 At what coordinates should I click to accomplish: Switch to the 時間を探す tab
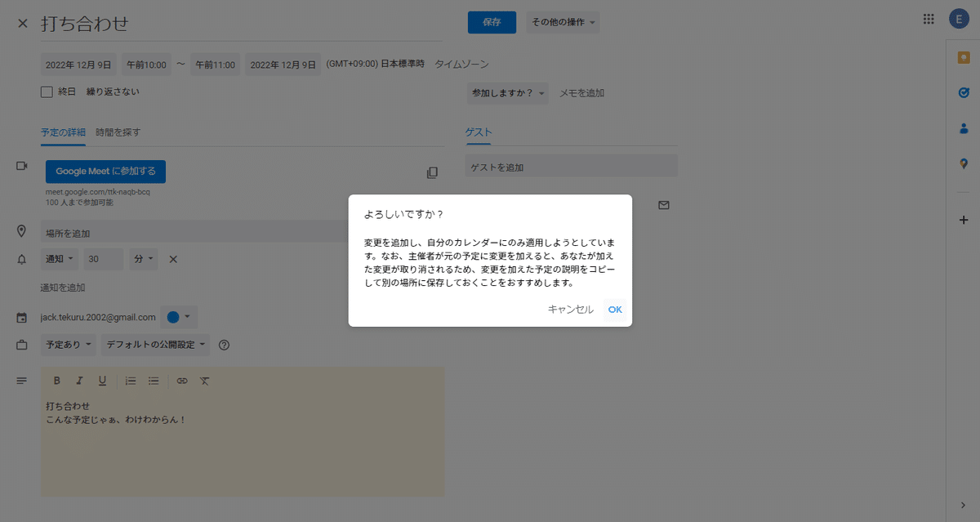point(115,132)
